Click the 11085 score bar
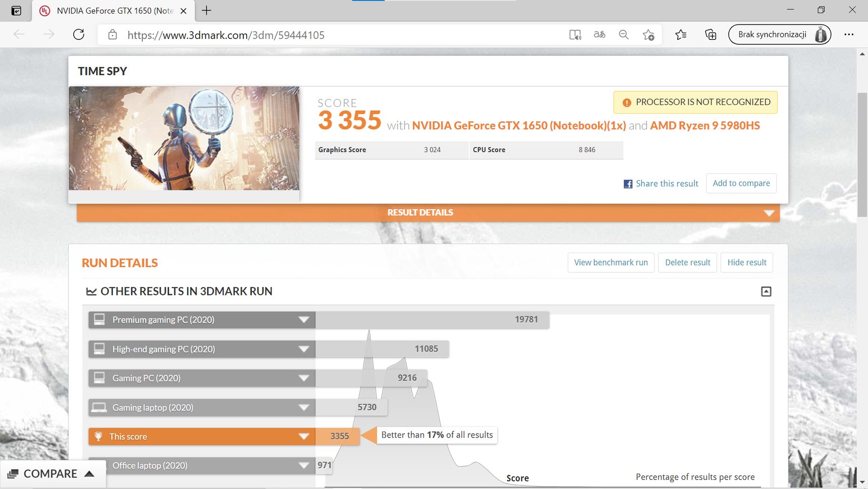The height and width of the screenshot is (489, 868). coord(382,349)
